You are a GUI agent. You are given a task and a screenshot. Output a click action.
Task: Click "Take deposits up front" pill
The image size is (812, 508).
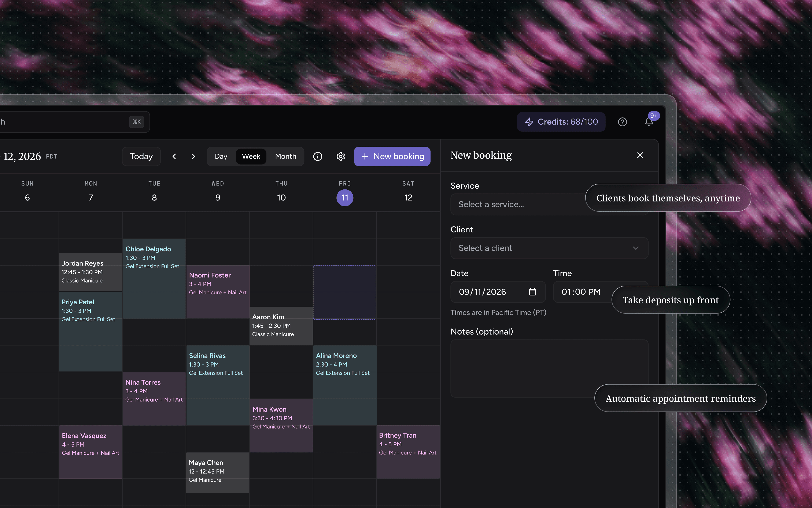click(x=671, y=300)
